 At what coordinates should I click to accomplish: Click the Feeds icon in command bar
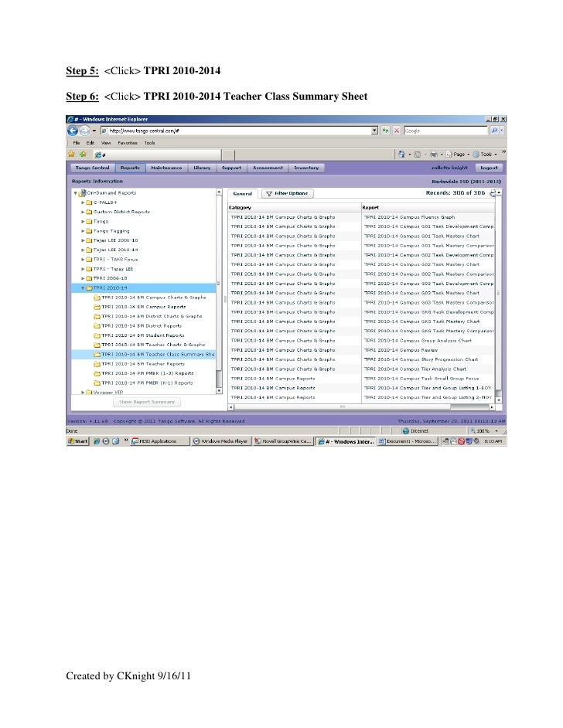417,154
